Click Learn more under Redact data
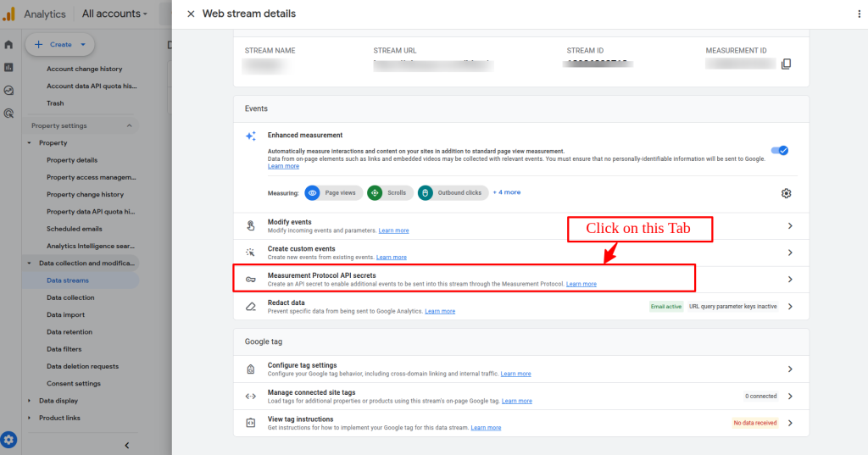 (440, 311)
